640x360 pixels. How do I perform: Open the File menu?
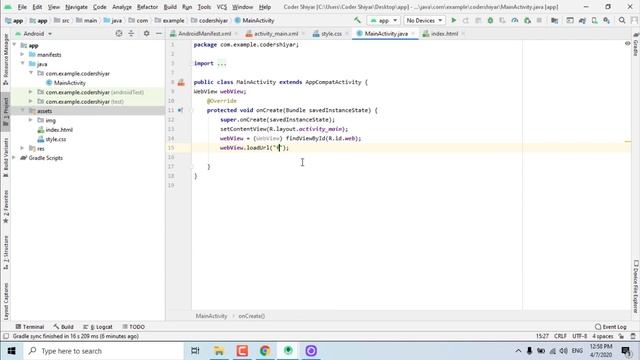point(22,7)
